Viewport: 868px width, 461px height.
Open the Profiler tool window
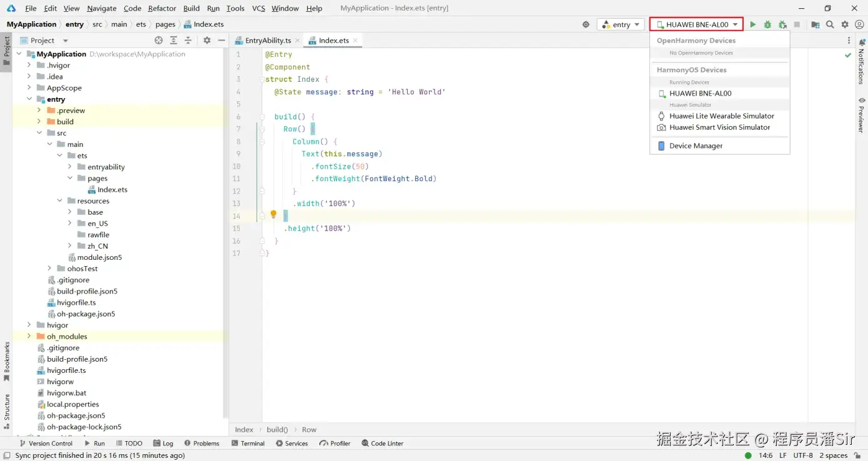coord(335,444)
